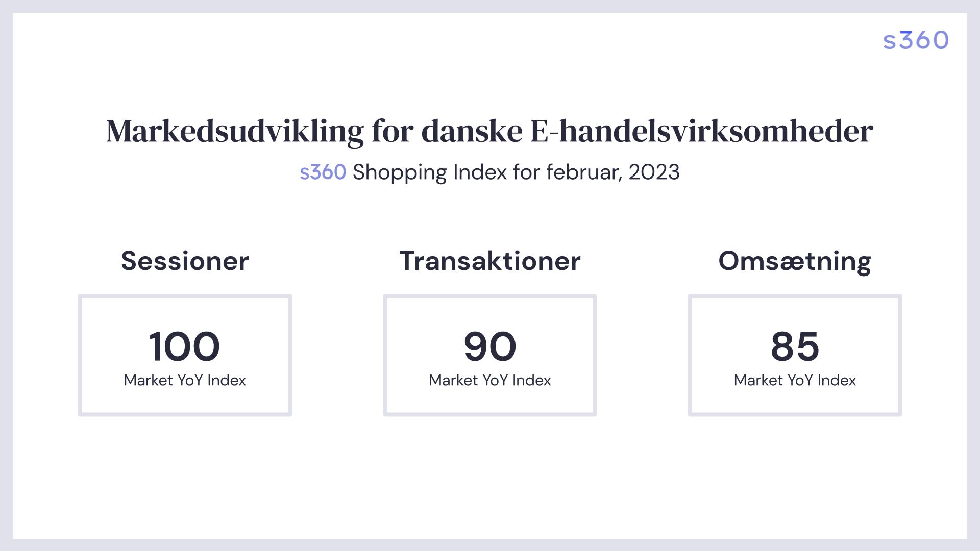This screenshot has width=980, height=551.
Task: Click the 90 value for Transaktioner
Action: point(490,346)
